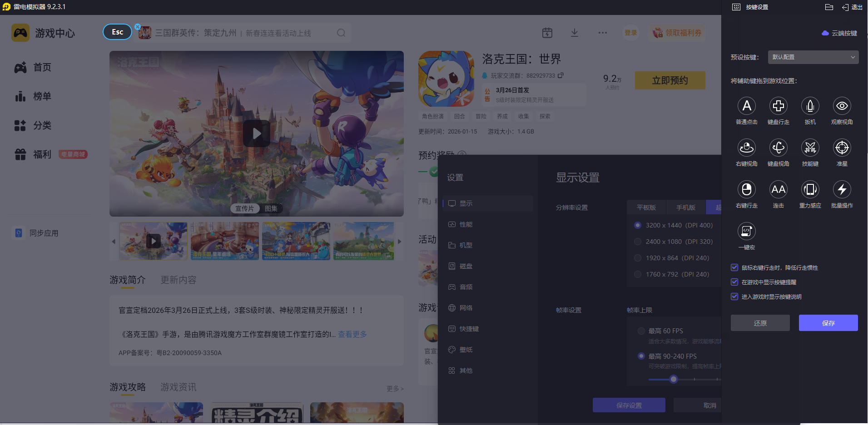Viewport: 868px width, 425px height.
Task: Open 网络 section in settings sidebar
Action: (488, 308)
